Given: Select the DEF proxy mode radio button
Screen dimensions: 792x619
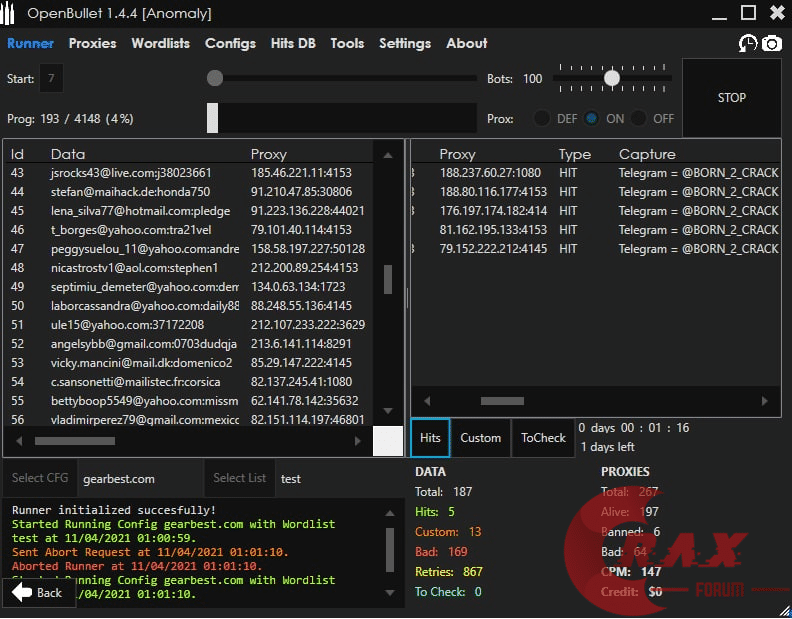Looking at the screenshot, I should (542, 118).
